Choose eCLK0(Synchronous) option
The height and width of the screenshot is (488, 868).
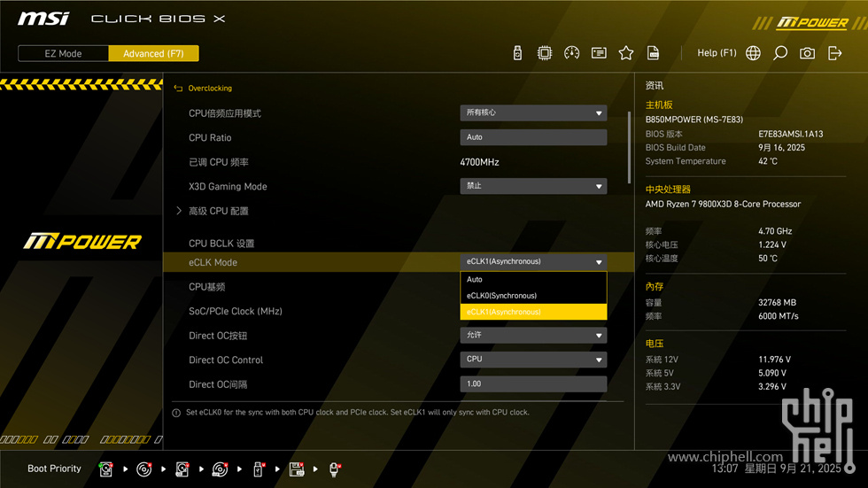(x=533, y=296)
